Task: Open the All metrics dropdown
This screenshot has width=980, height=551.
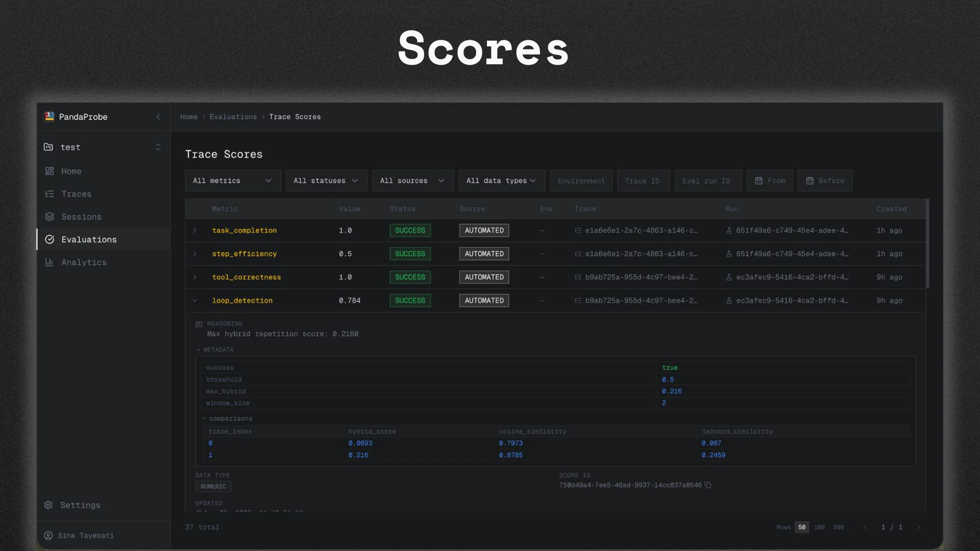Action: [233, 181]
